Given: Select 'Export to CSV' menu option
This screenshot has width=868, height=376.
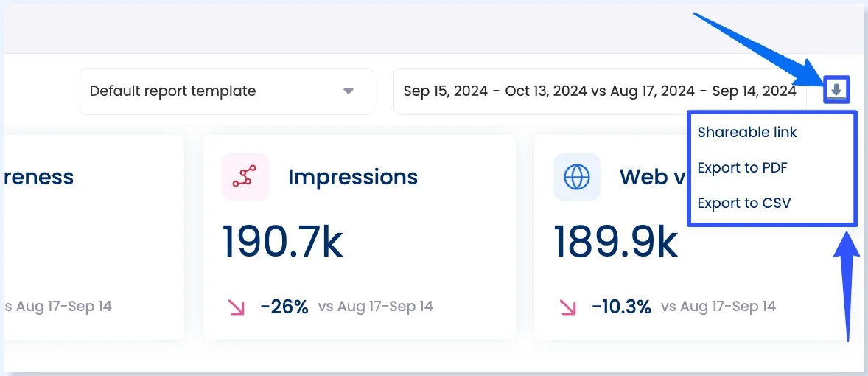Looking at the screenshot, I should tap(744, 203).
